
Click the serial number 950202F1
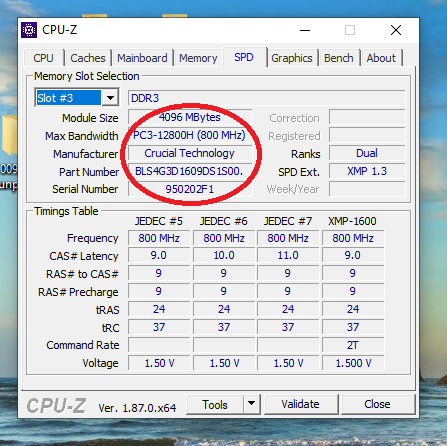(190, 189)
